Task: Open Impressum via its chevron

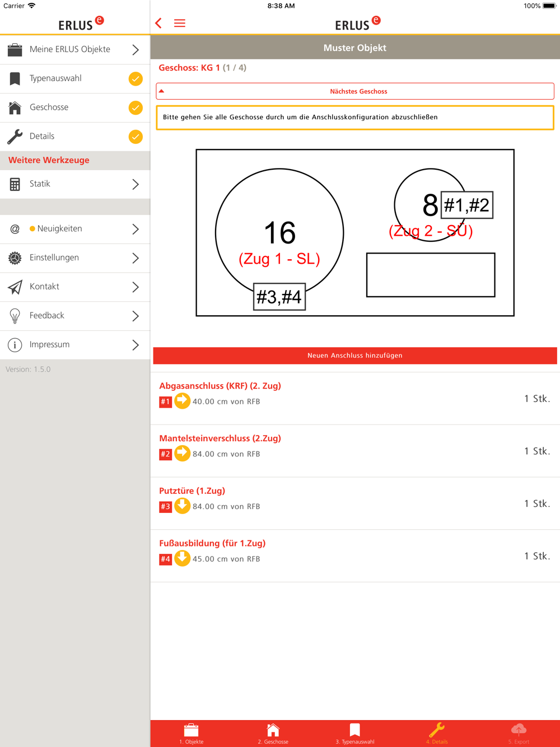Action: pyautogui.click(x=136, y=345)
